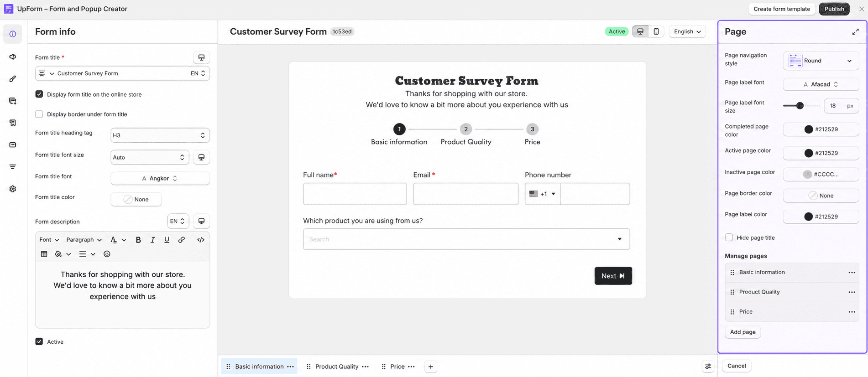
Task: Click the Publish button
Action: [x=834, y=9]
